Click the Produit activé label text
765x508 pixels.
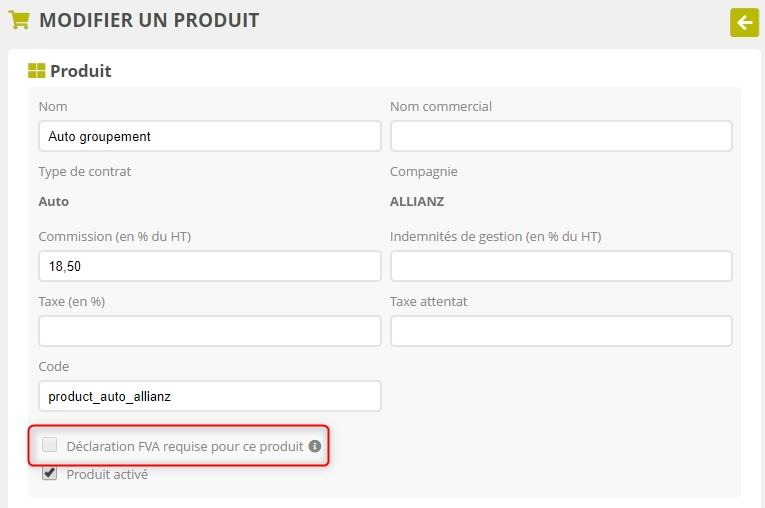[107, 474]
